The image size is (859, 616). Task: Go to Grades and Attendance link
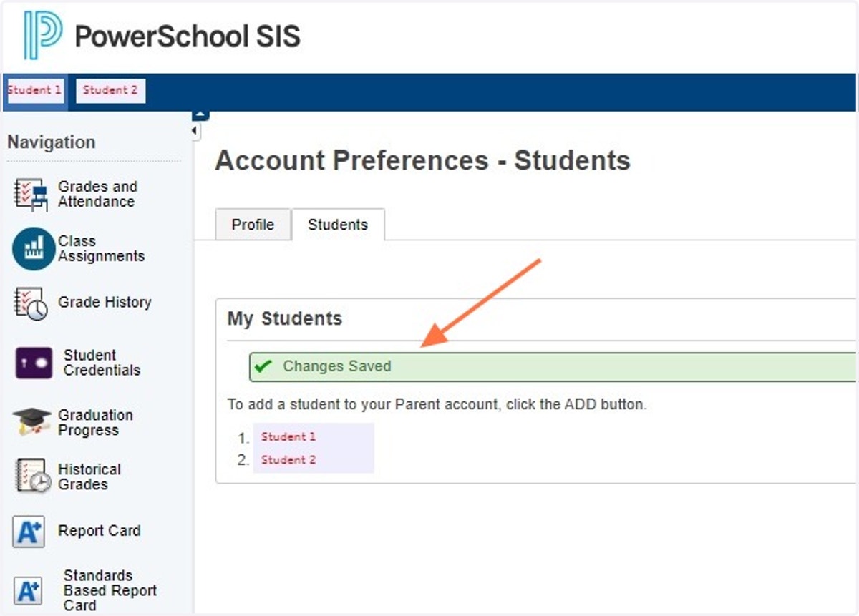(x=97, y=194)
